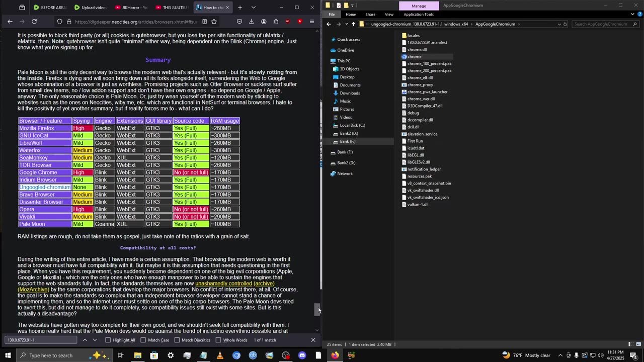This screenshot has width=644, height=362.
Task: Open Task View on the taskbar
Action: 121,355
